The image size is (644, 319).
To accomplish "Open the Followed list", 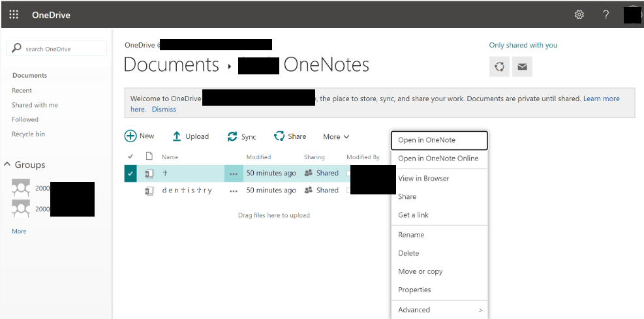I will tap(25, 119).
